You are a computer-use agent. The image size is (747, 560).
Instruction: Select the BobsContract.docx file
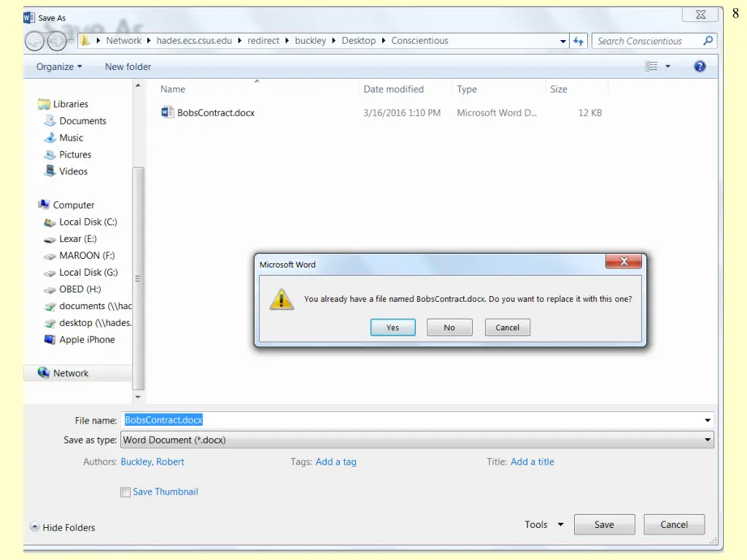[x=216, y=113]
